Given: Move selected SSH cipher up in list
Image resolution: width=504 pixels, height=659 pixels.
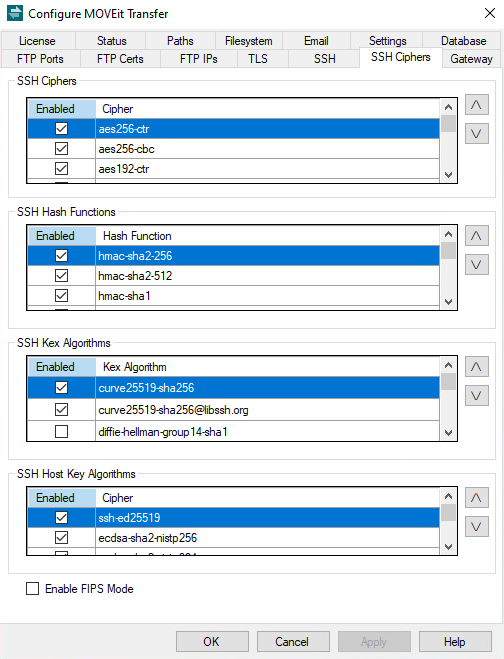Looking at the screenshot, I should click(x=477, y=105).
